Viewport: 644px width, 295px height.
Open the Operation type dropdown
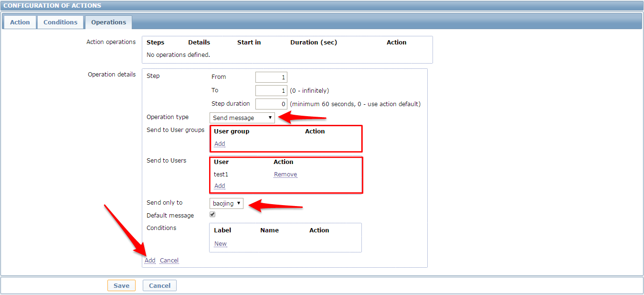242,118
